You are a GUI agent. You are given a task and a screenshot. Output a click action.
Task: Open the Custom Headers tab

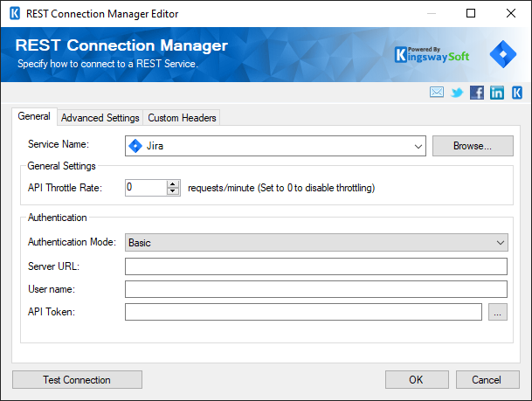(182, 118)
